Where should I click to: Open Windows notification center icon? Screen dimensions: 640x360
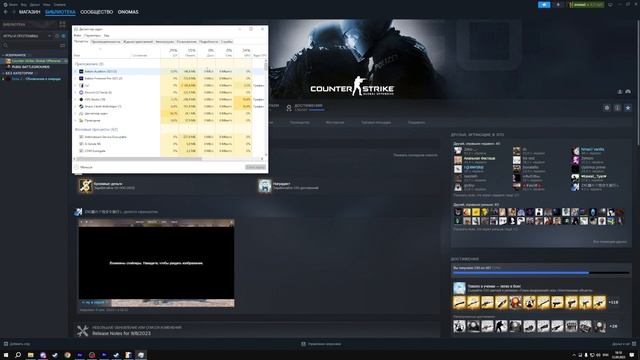(x=632, y=355)
